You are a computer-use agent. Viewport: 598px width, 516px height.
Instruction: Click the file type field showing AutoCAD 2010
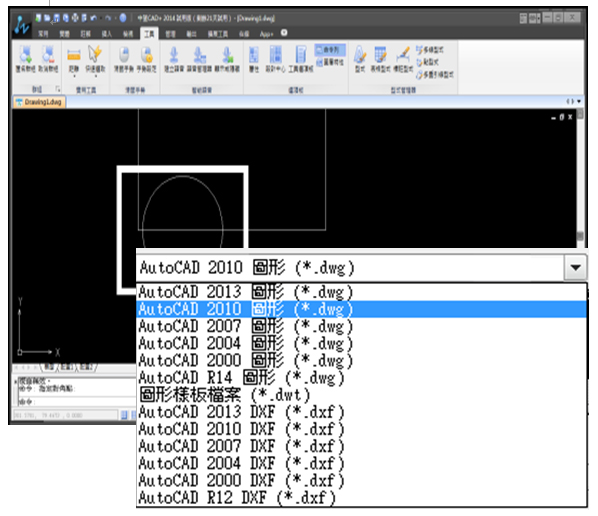350,267
